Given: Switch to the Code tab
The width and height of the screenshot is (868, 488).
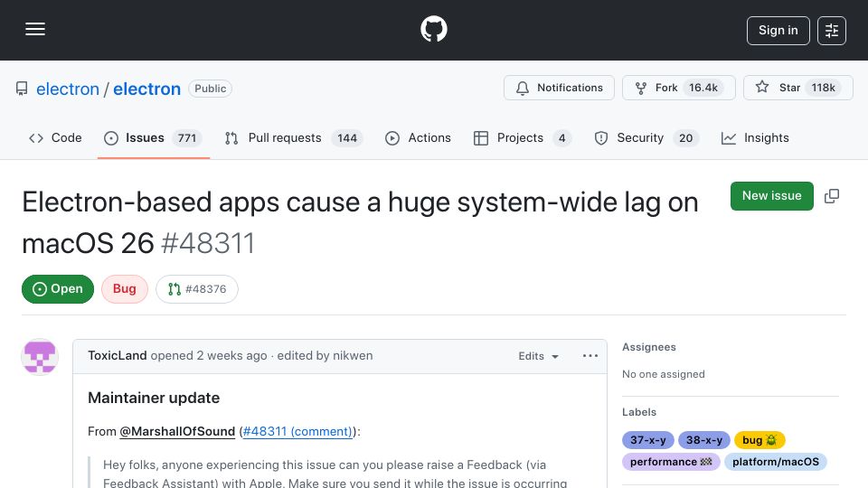Looking at the screenshot, I should click(x=55, y=137).
